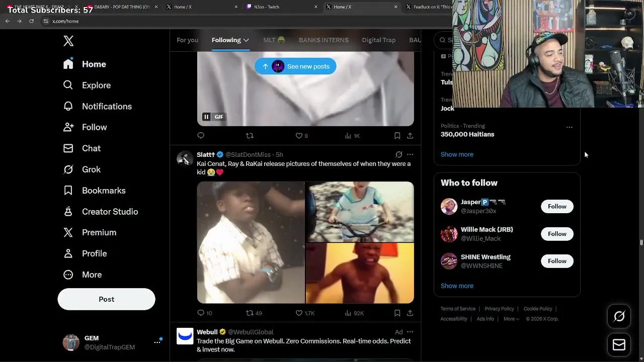The width and height of the screenshot is (644, 362).
Task: Click browser reload button
Action: point(31,21)
